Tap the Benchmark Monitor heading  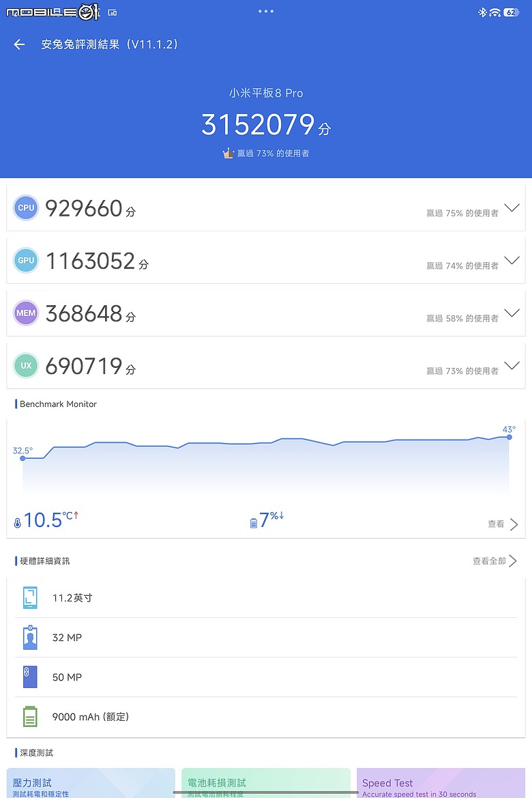(x=58, y=404)
